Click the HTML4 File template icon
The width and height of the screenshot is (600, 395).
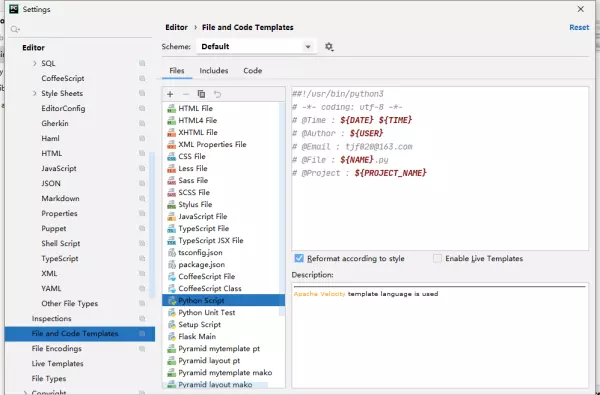pos(171,121)
